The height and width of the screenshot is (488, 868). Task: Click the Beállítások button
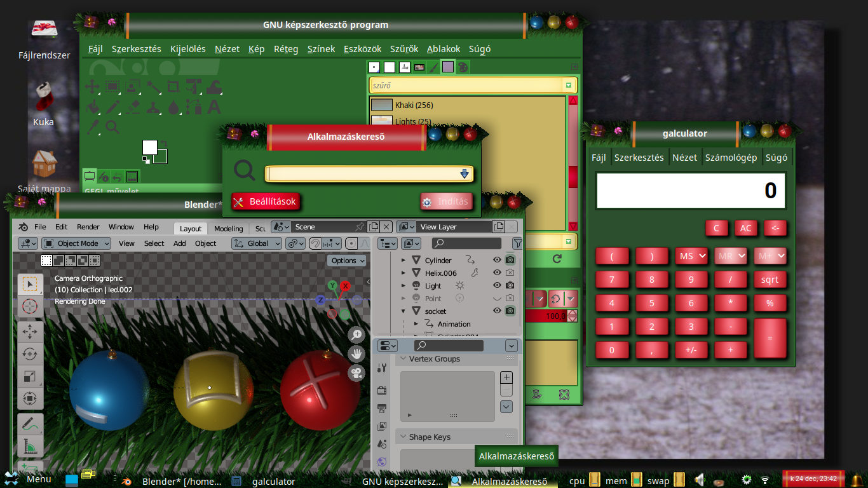click(x=264, y=201)
